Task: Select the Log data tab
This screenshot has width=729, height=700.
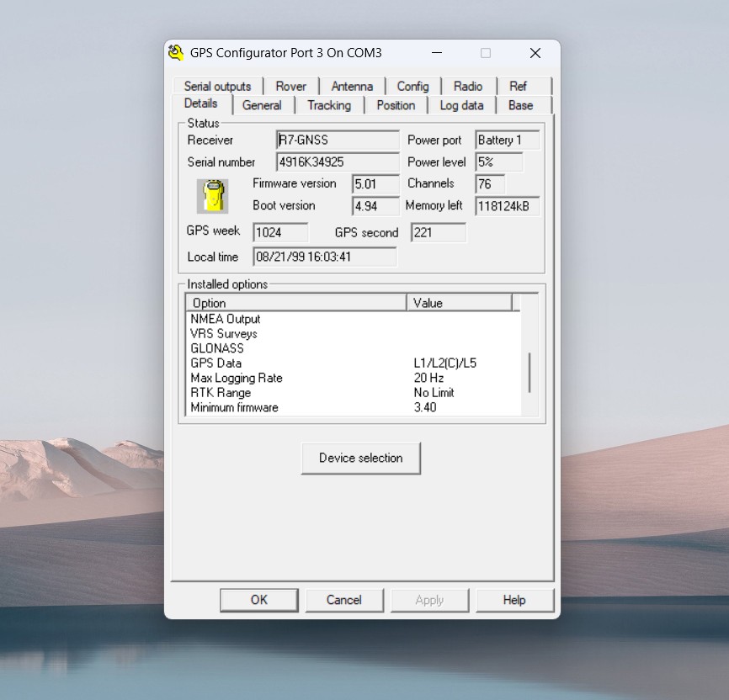Action: pos(461,105)
